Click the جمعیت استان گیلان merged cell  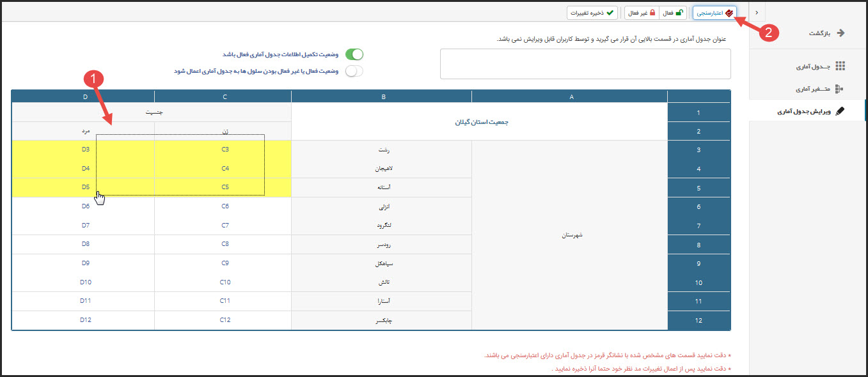[x=480, y=121]
